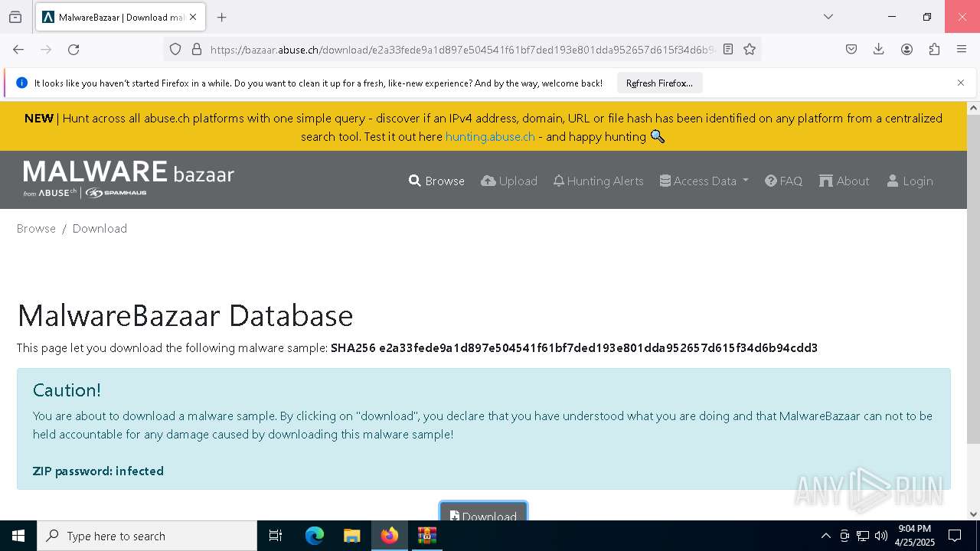Show site security lock information
This screenshot has height=551, width=980.
click(197, 49)
